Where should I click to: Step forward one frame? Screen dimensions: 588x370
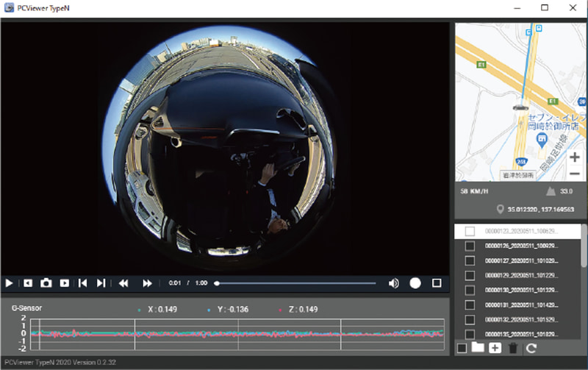(65, 282)
